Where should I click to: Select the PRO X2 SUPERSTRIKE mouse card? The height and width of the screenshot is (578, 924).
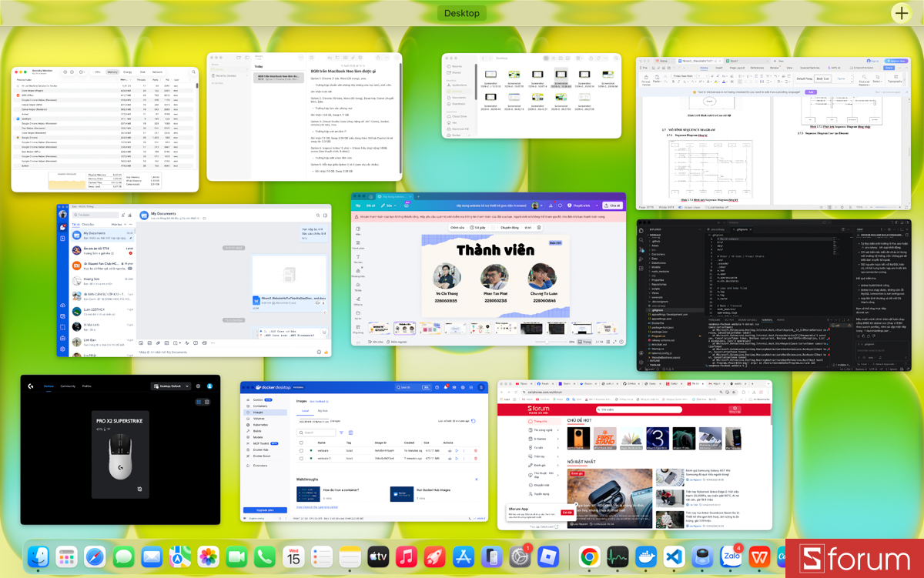(122, 454)
